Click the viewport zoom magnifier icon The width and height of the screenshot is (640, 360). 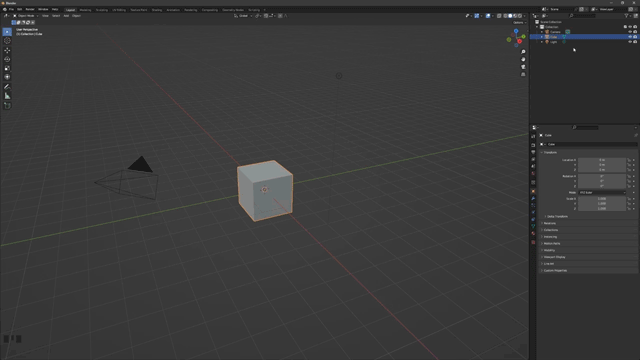point(523,52)
